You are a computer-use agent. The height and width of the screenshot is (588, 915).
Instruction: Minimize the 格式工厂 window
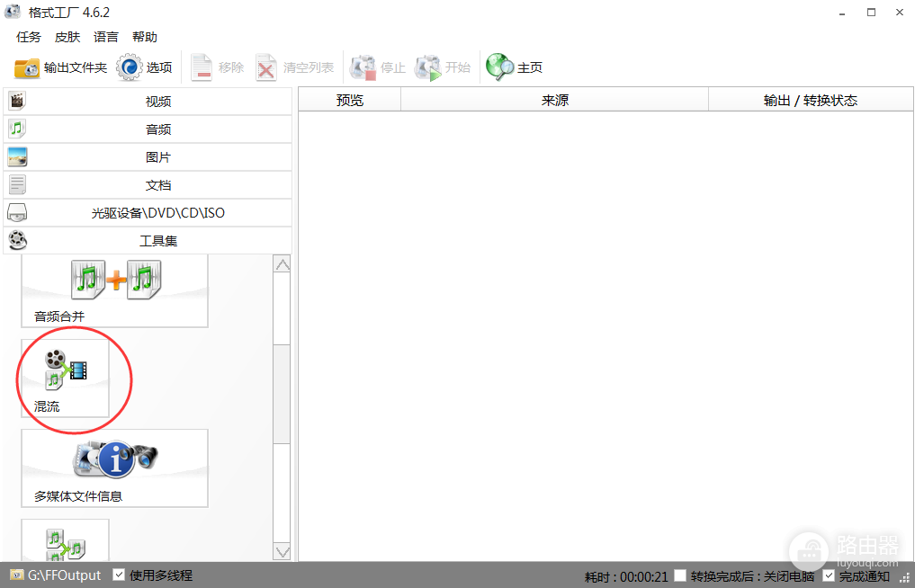[843, 13]
